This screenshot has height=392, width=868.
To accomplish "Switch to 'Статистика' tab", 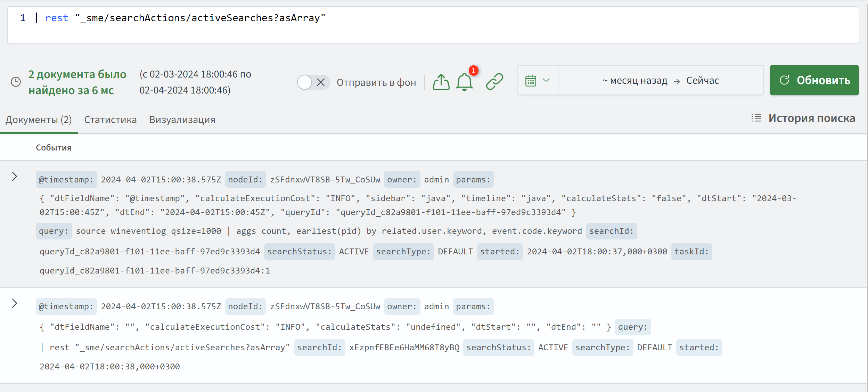I will pos(110,120).
